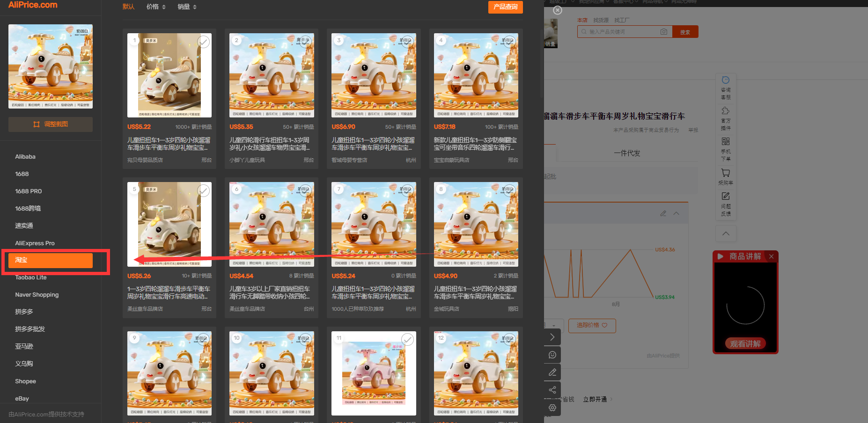Open the US$4.54 product card image

coord(272,224)
